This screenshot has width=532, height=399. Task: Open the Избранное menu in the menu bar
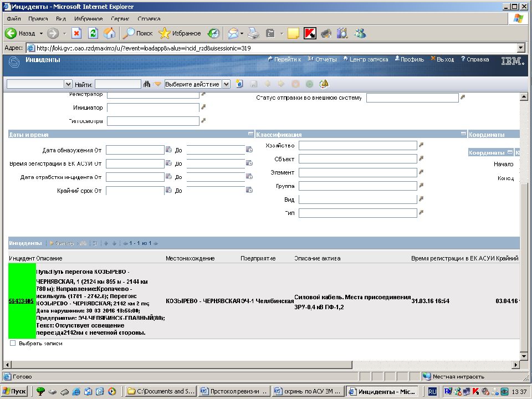tap(88, 19)
